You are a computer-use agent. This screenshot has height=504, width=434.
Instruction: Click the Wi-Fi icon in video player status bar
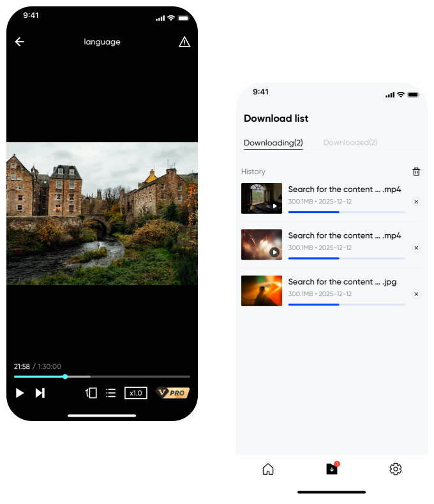(x=171, y=18)
